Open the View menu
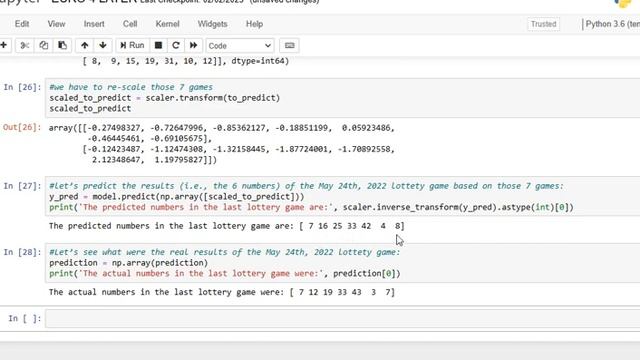Image resolution: width=640 pixels, height=360 pixels. click(56, 24)
